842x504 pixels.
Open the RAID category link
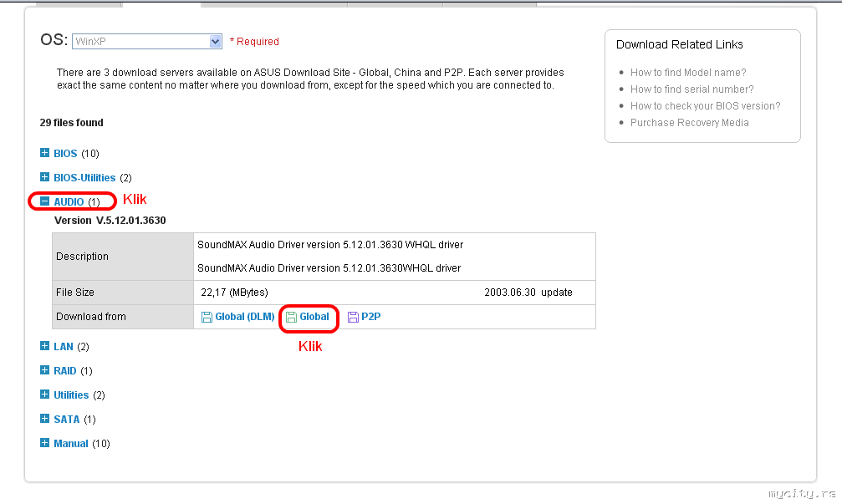point(65,371)
